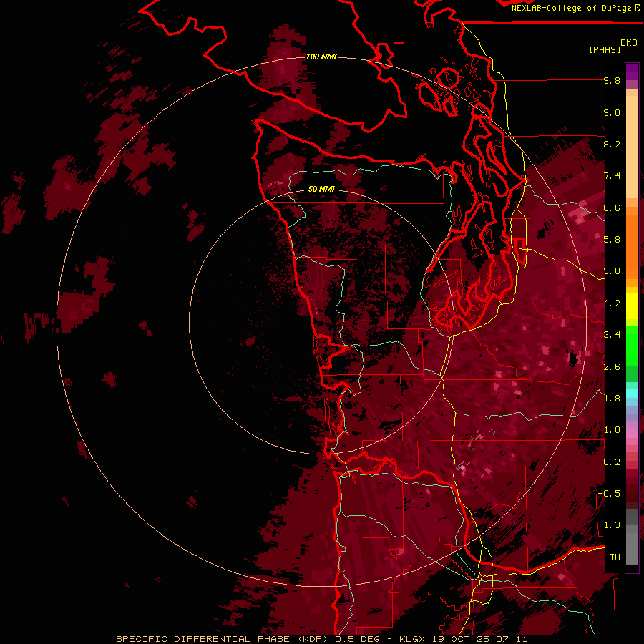Image resolution: width=644 pixels, height=644 pixels.
Task: Select the 9.0 value on the color scale
Action: [x=612, y=112]
